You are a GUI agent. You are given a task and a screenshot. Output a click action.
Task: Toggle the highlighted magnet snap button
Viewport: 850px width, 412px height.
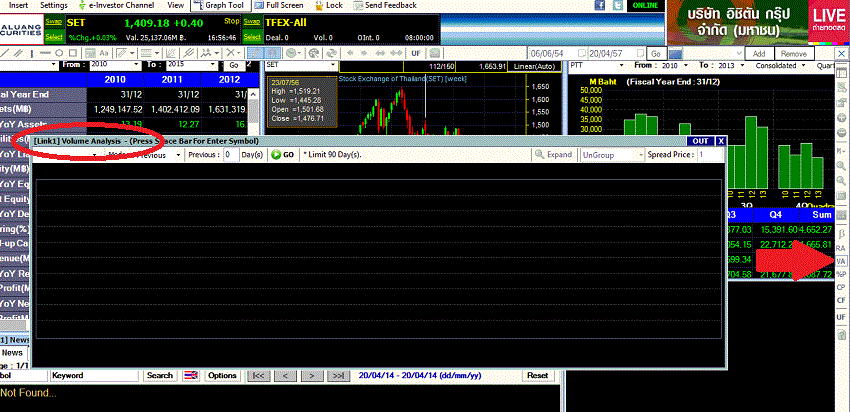pyautogui.click(x=272, y=53)
